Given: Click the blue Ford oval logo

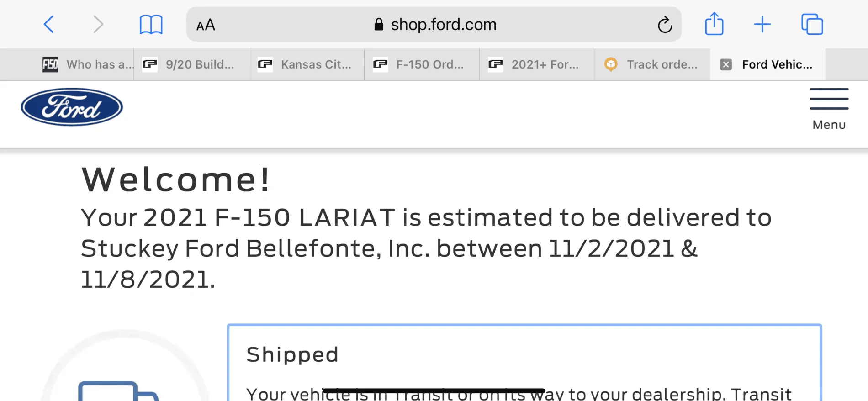Looking at the screenshot, I should tap(71, 106).
